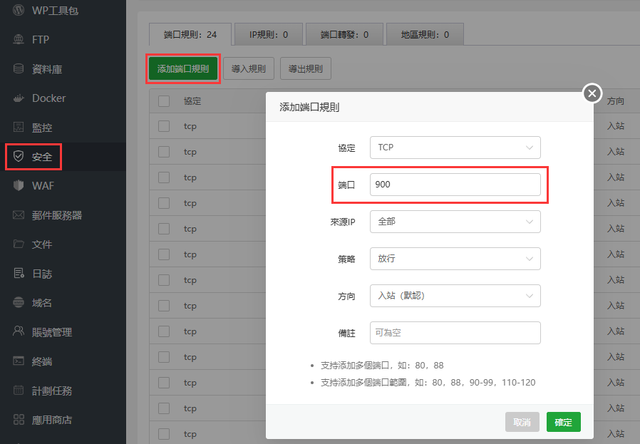
Task: Open the 來源IP dropdown
Action: point(454,221)
